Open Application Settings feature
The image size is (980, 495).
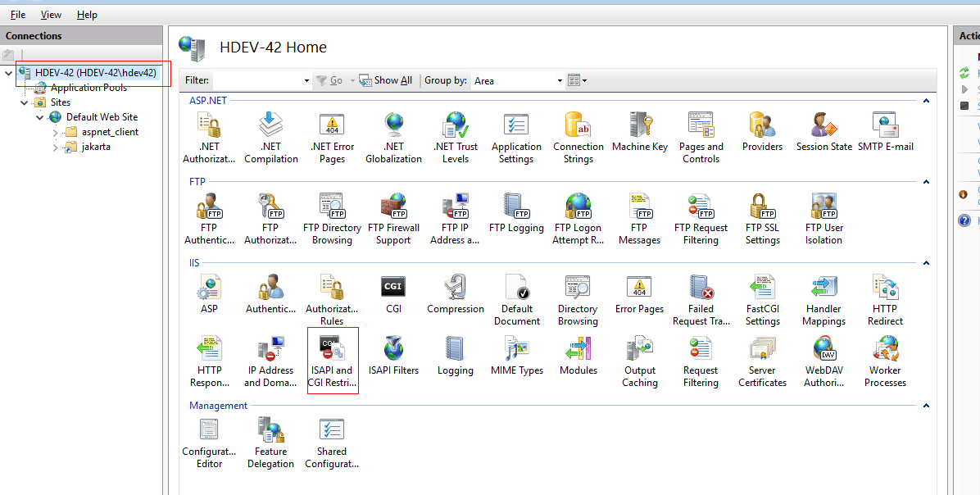pos(516,138)
